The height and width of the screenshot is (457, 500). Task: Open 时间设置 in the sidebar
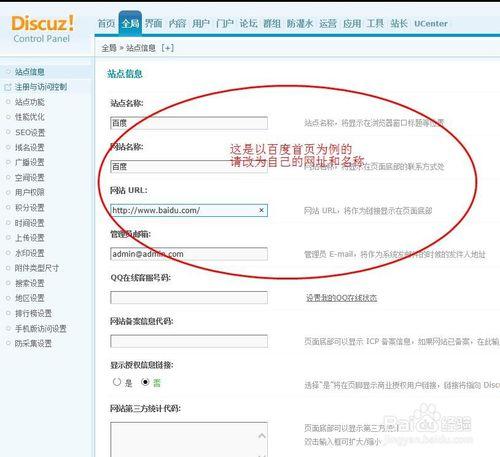pyautogui.click(x=30, y=223)
